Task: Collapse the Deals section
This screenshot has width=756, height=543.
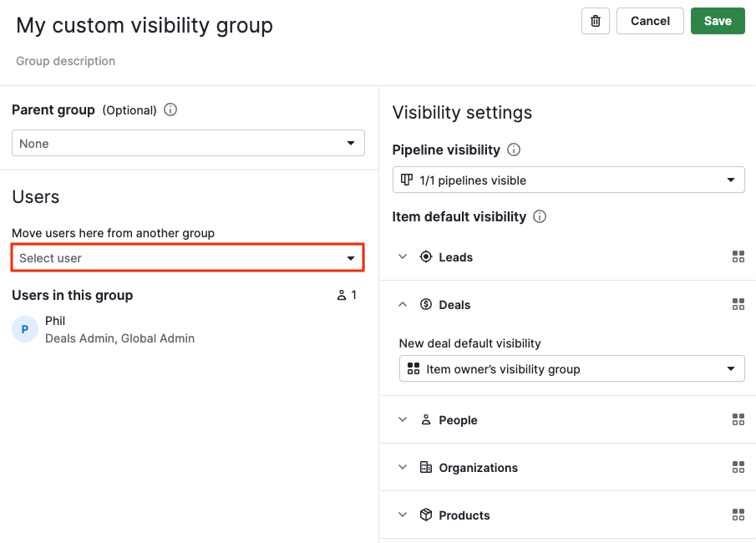Action: pyautogui.click(x=403, y=305)
